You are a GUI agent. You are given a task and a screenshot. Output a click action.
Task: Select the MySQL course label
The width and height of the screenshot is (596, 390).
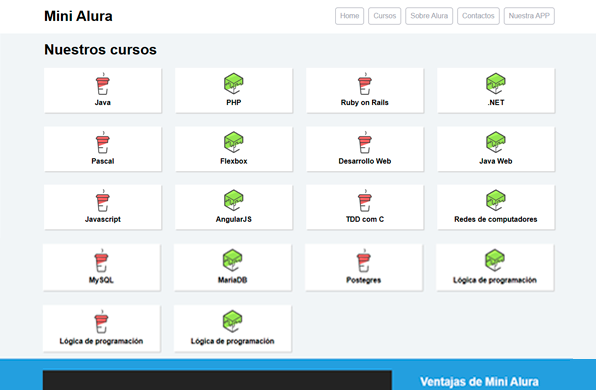[101, 280]
